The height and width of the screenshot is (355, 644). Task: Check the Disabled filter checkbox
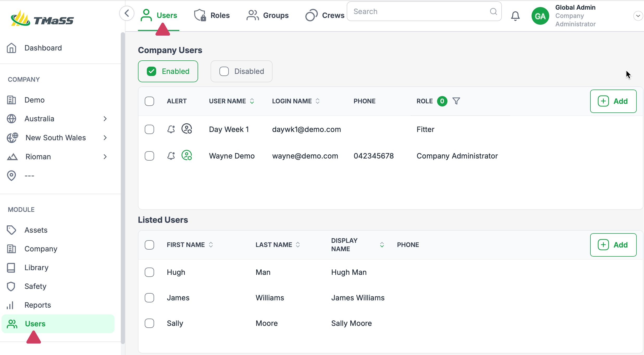224,71
